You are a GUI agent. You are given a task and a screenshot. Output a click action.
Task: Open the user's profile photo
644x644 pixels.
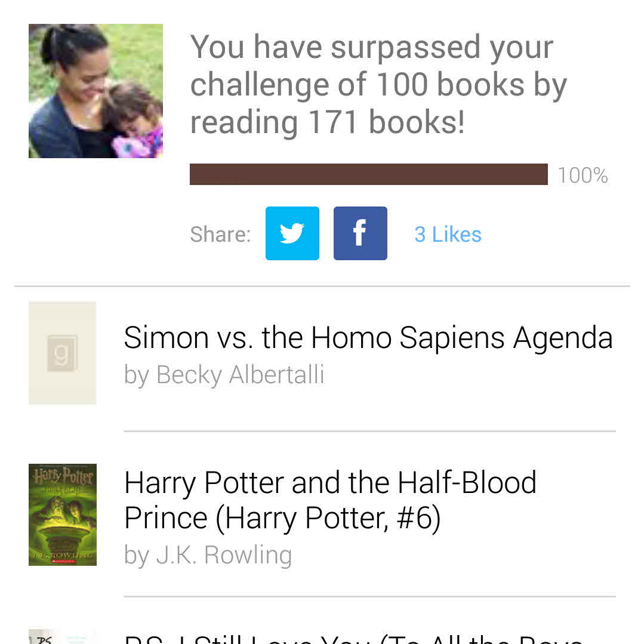click(95, 91)
